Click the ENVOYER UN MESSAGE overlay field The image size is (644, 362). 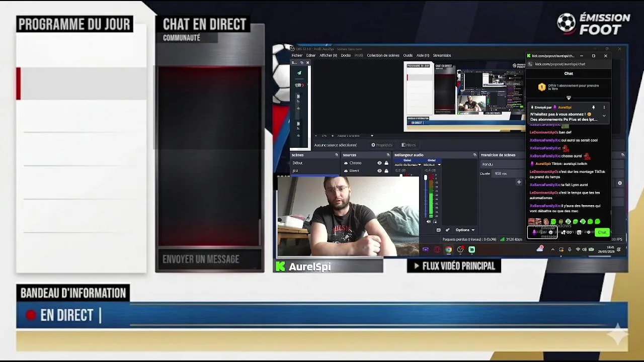210,259
